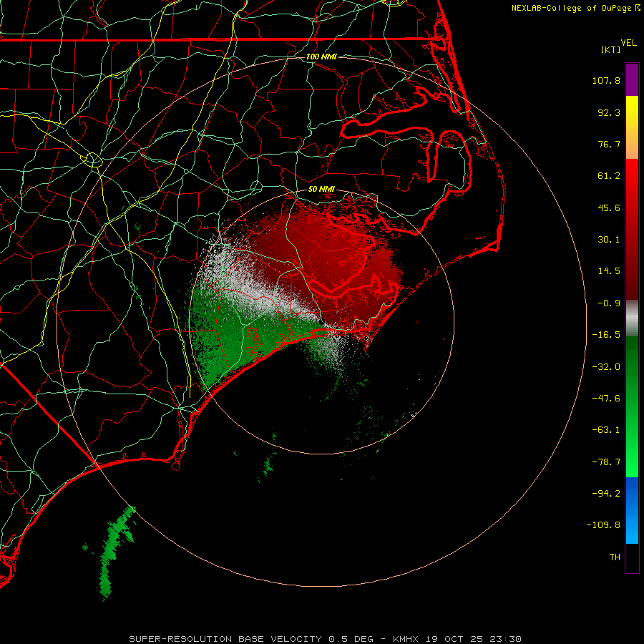Image resolution: width=644 pixels, height=644 pixels.
Task: Select the -0.9 legend value
Action: [609, 303]
